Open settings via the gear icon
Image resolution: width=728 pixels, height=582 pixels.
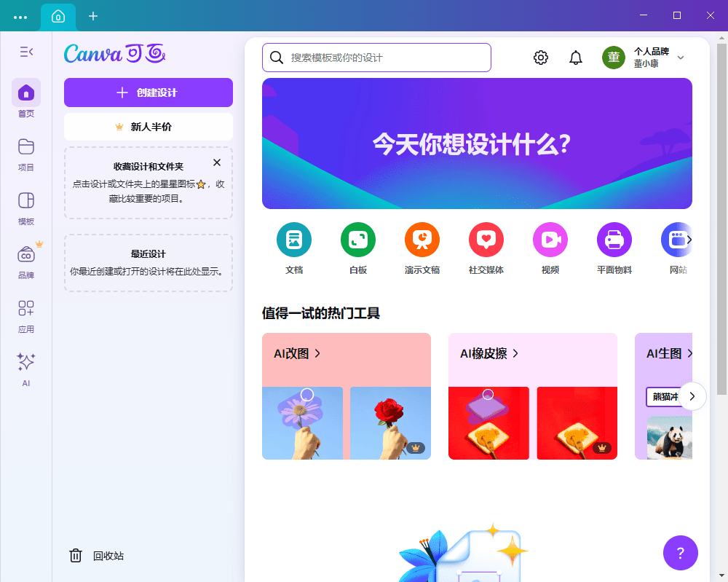pos(541,57)
